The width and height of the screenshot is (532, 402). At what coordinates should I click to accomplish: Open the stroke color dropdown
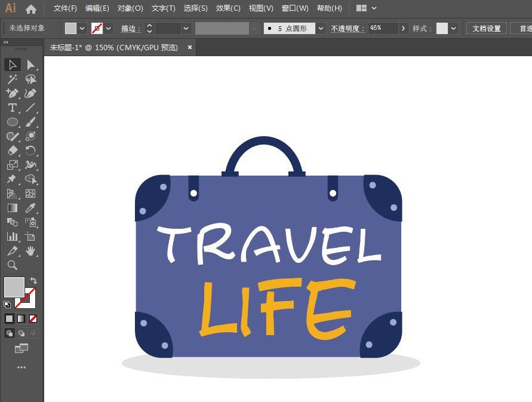click(109, 29)
